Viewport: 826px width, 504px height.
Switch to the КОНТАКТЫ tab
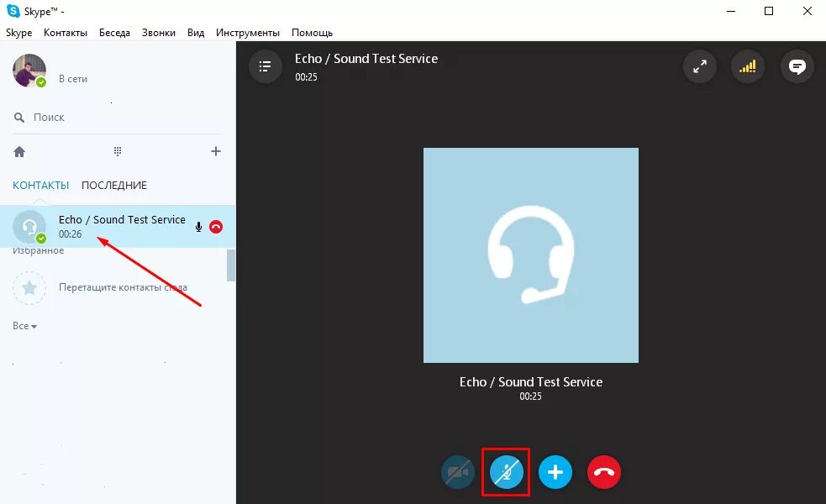tap(40, 186)
